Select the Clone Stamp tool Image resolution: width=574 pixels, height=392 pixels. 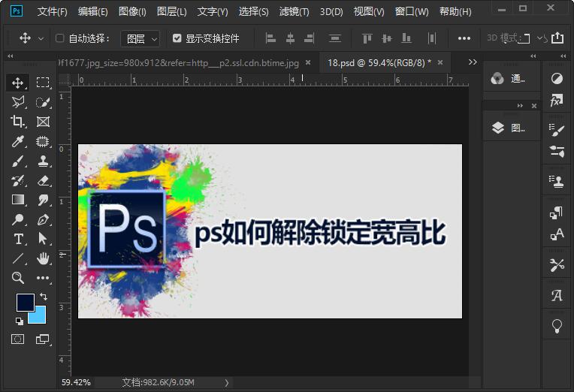point(43,161)
